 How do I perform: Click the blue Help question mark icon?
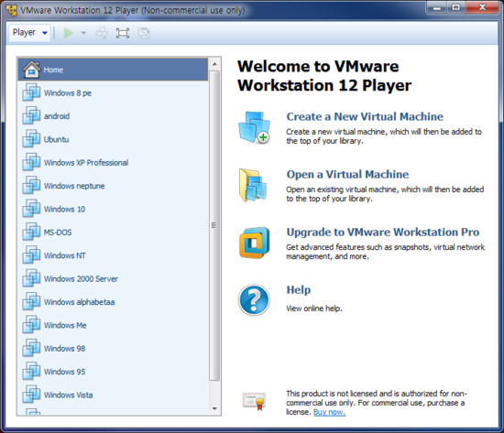[254, 300]
